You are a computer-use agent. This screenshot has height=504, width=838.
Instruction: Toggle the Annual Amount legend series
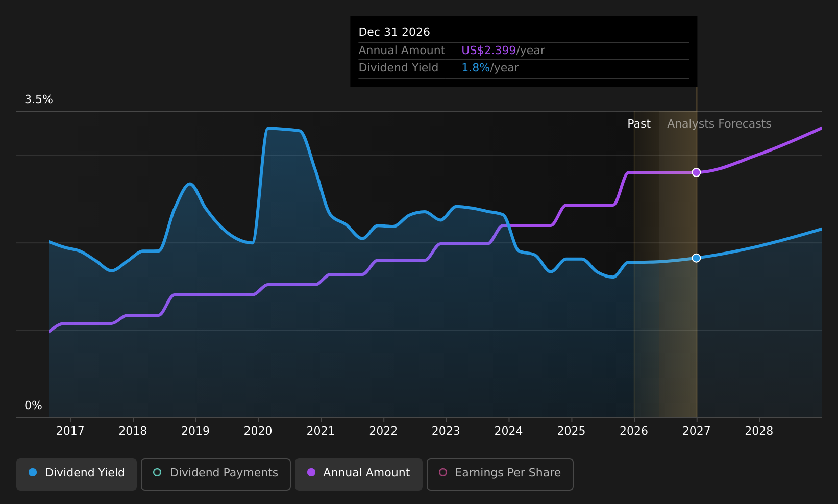[359, 474]
